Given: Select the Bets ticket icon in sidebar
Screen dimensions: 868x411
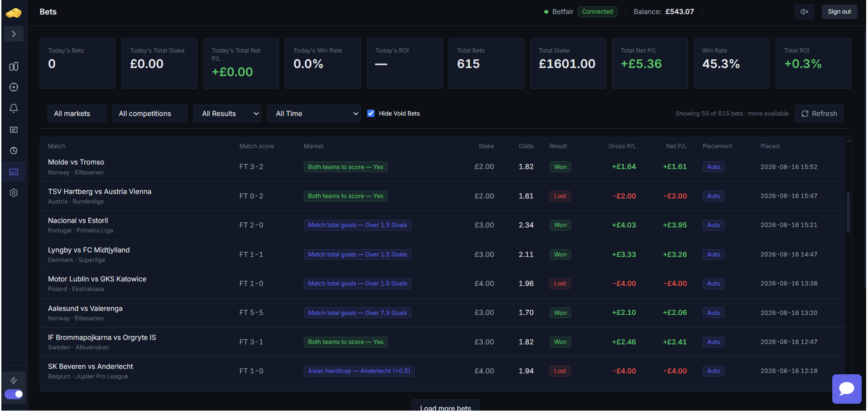Looking at the screenshot, I should click(14, 172).
